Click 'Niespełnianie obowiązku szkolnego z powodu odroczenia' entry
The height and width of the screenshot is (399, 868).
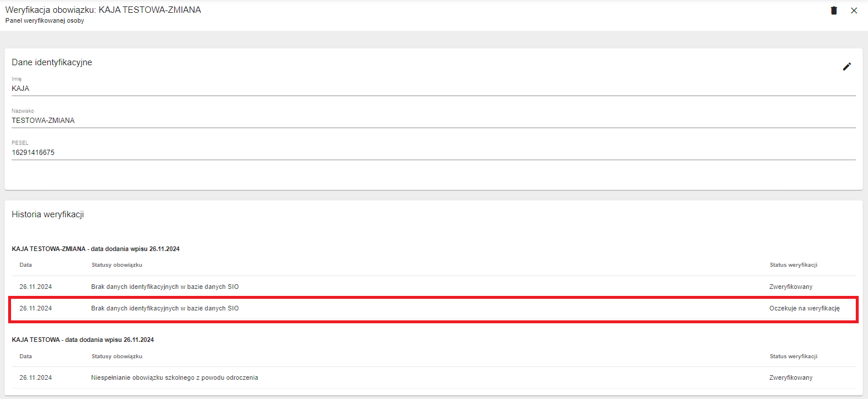(x=175, y=377)
